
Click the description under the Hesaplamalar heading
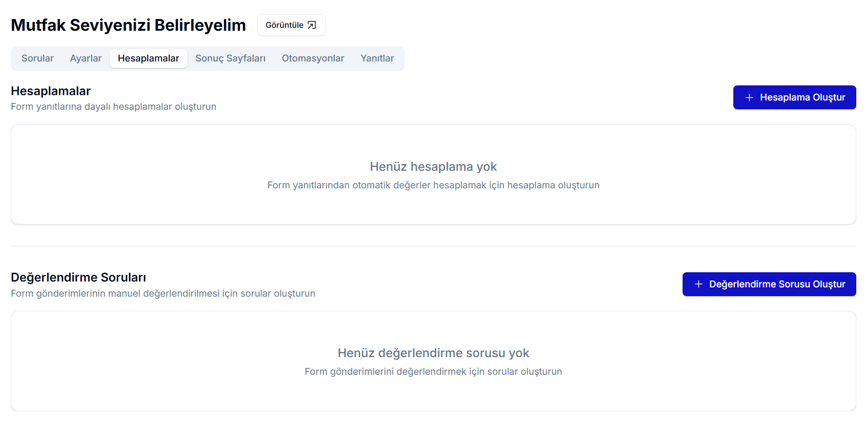click(113, 106)
